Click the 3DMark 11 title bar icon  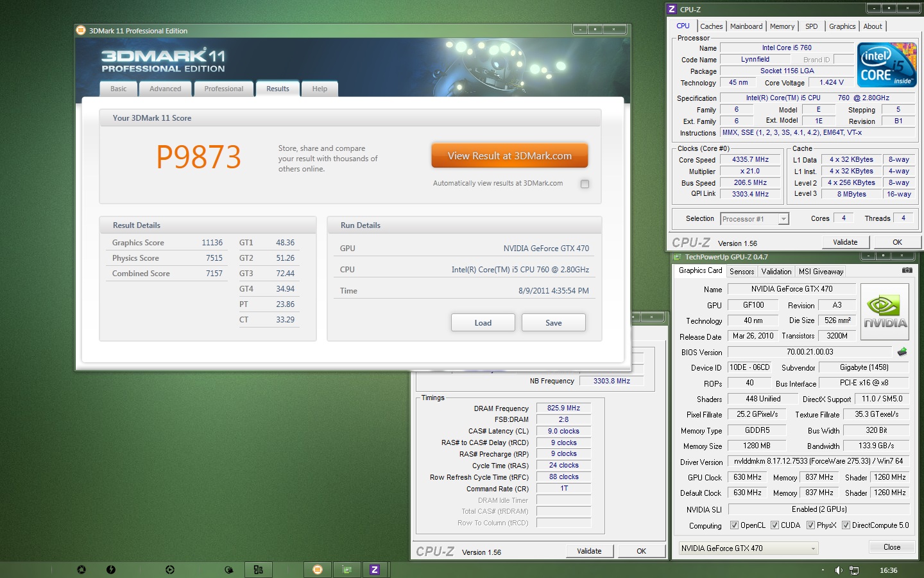81,30
